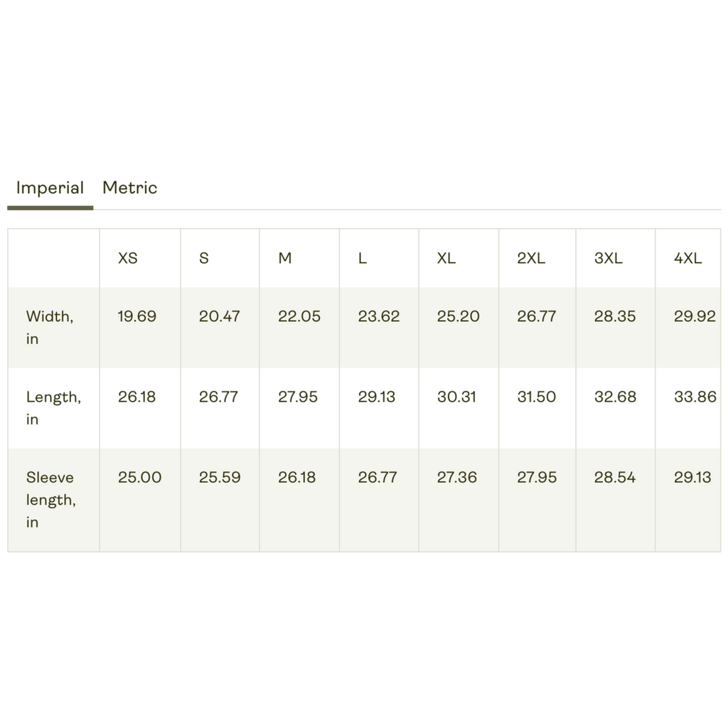728x728 pixels.
Task: Click the Sleeve length, in row label
Action: (51, 500)
